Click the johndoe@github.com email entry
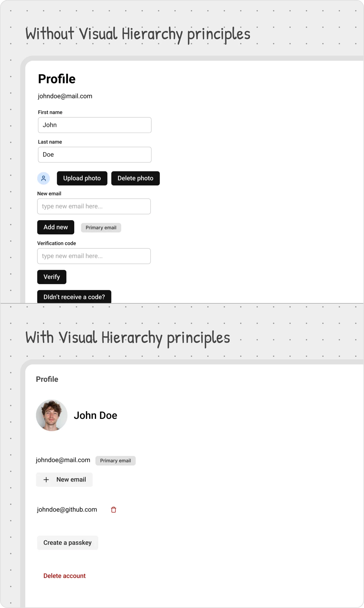This screenshot has width=364, height=608. pos(67,510)
